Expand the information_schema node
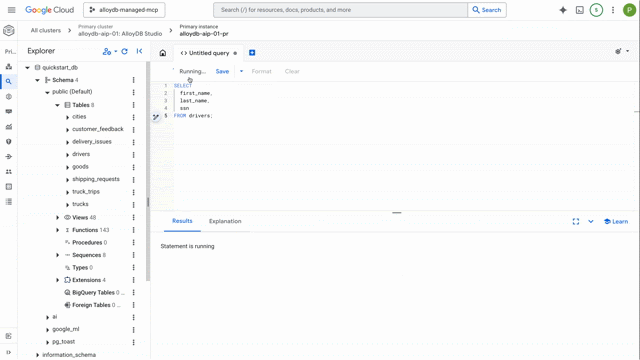 tap(37, 355)
